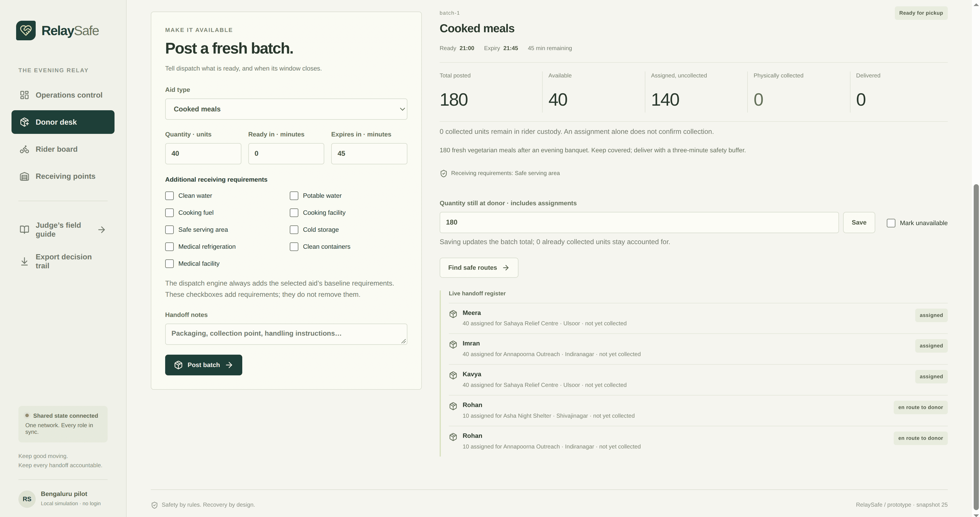Click the Total posted value 180

tap(454, 100)
